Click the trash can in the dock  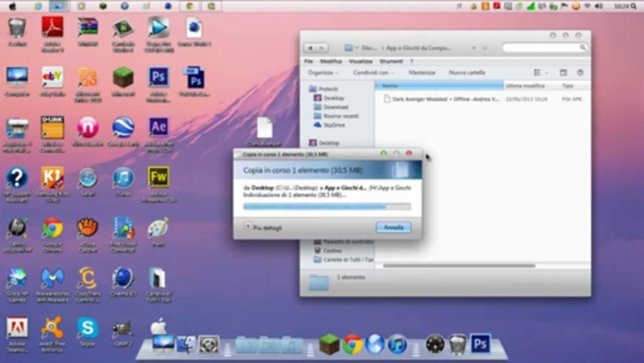point(458,344)
